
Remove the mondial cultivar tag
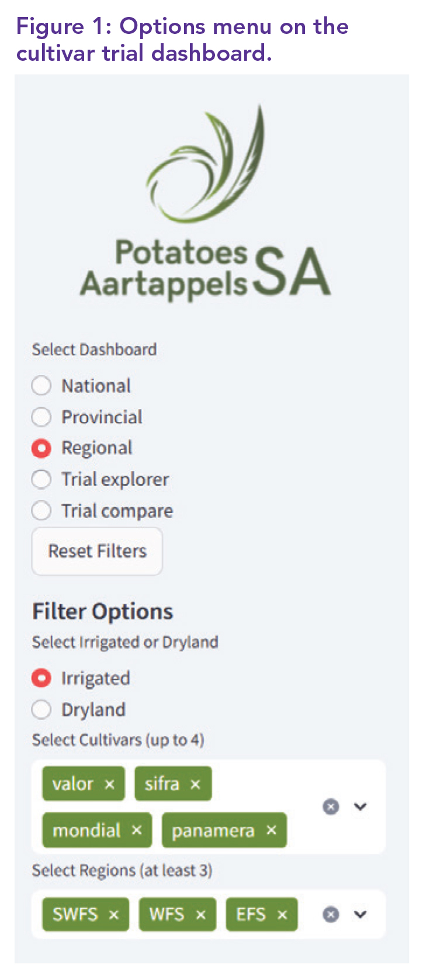click(x=137, y=830)
